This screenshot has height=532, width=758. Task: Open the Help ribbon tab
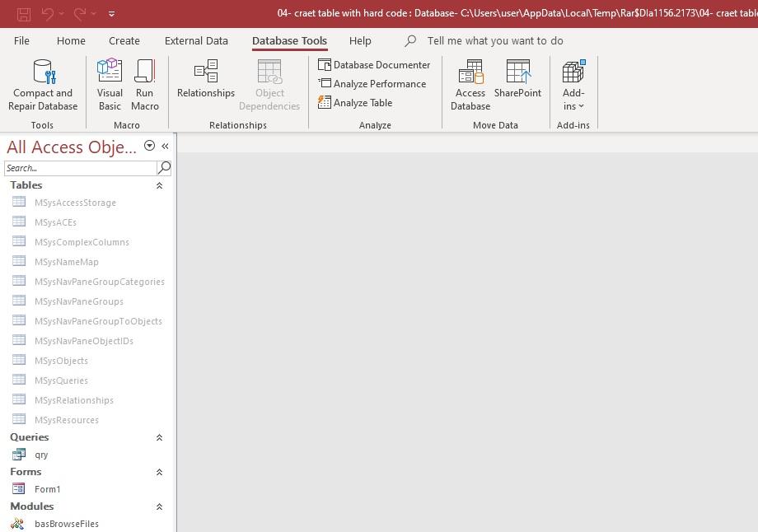pyautogui.click(x=360, y=40)
